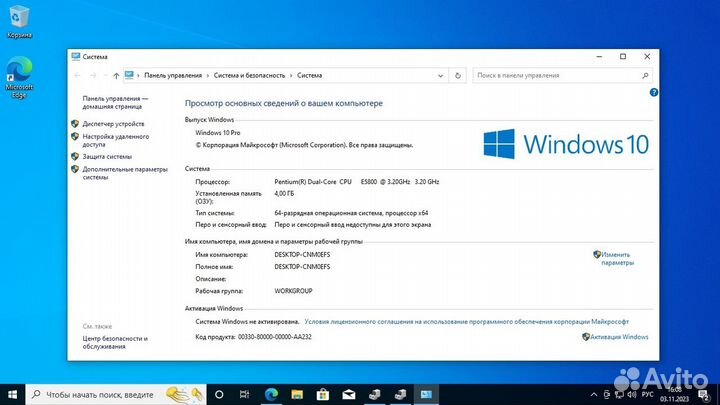Image resolution: width=720 pixels, height=405 pixels.
Task: Click the forward navigation arrow
Action: coord(93,75)
